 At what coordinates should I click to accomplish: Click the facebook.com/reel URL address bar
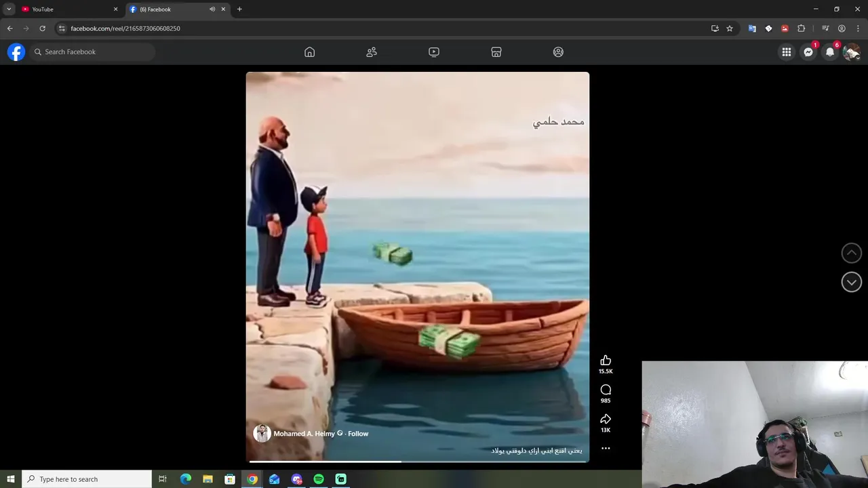coord(125,28)
